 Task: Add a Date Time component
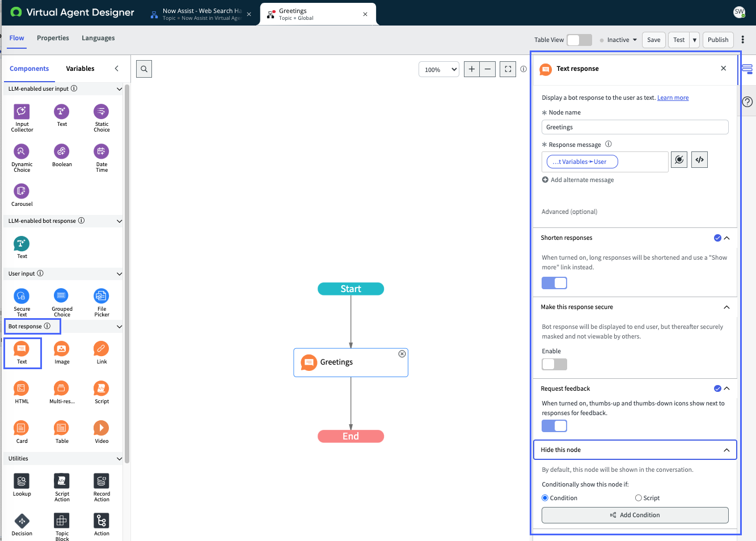click(102, 158)
